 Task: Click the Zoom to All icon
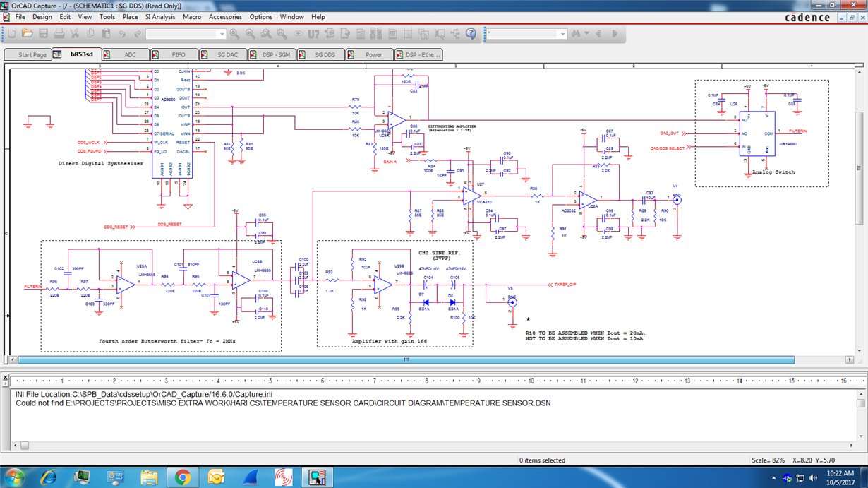(282, 33)
